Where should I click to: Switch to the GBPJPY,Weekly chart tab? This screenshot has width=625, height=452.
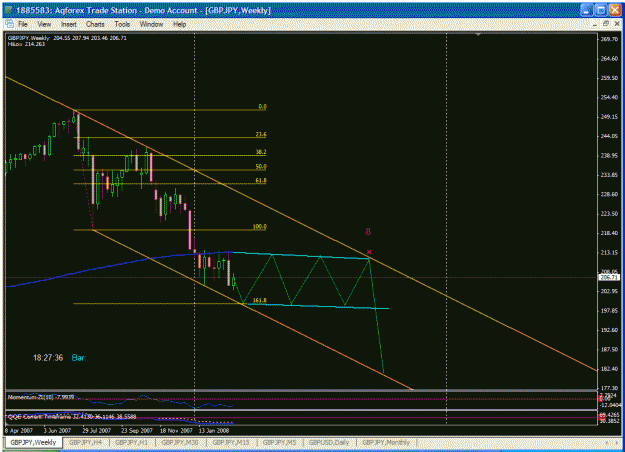pos(33,442)
